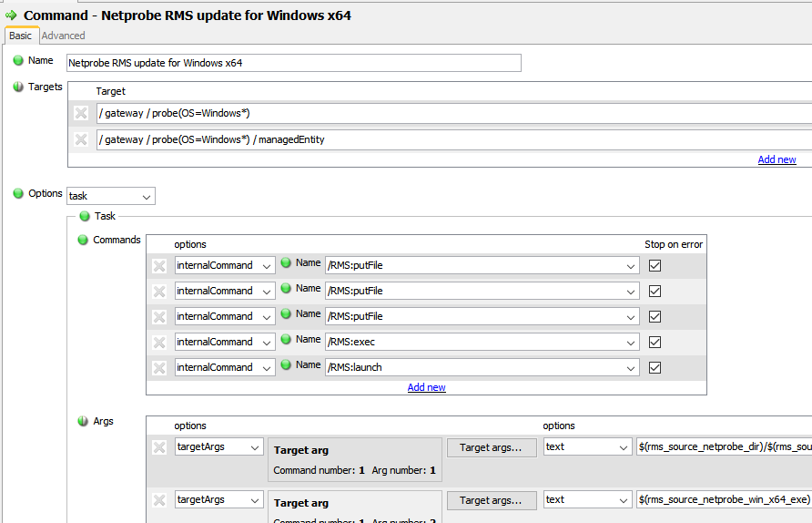Click the green status icon beside Commands

coord(83,240)
